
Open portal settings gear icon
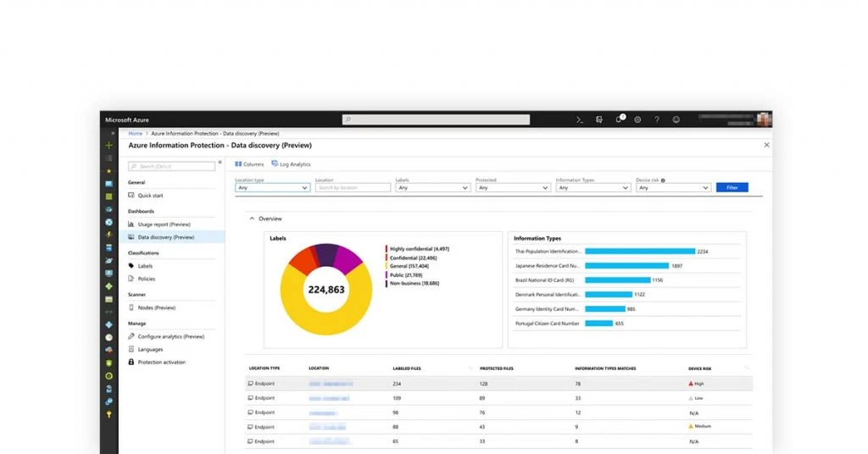tap(637, 119)
